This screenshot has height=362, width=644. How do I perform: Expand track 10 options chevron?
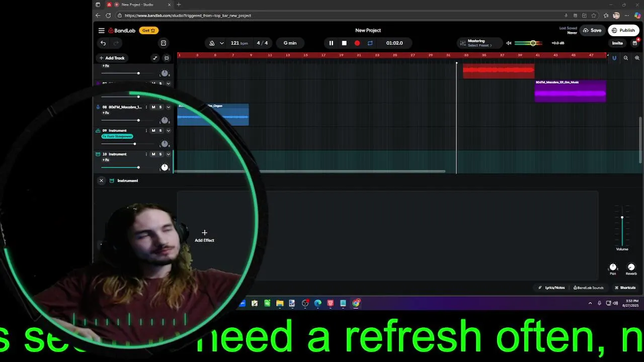168,154
